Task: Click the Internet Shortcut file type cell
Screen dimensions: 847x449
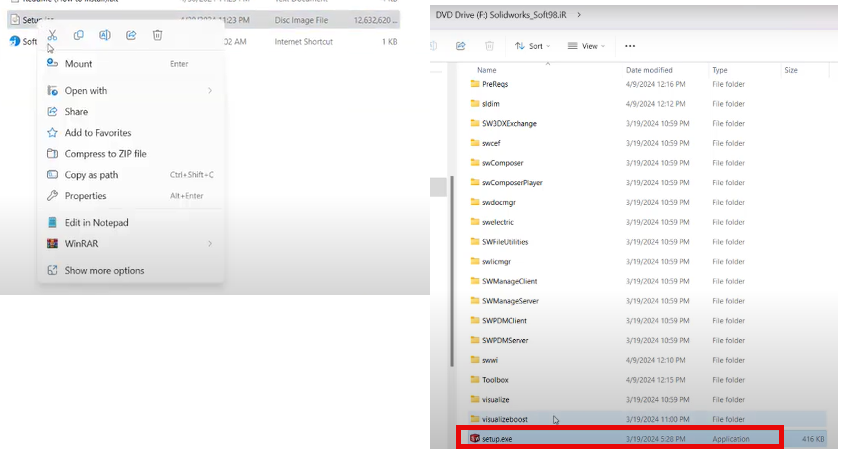Action: click(304, 42)
